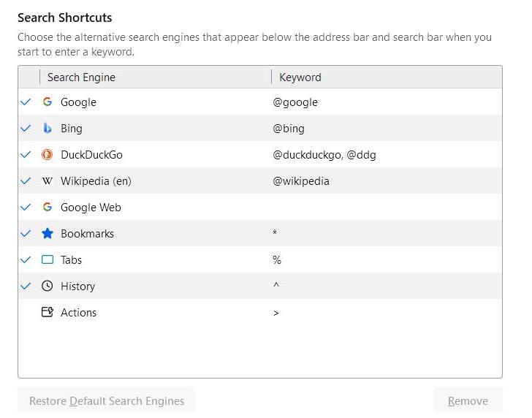Click Restore Default Search Engines button
Viewport: 532px width, 418px height.
[107, 400]
